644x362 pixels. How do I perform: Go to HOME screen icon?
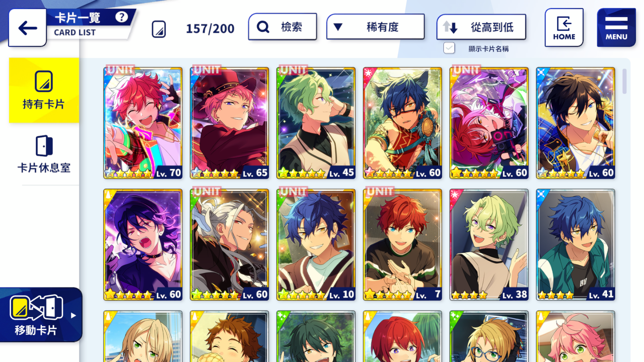pos(564,28)
